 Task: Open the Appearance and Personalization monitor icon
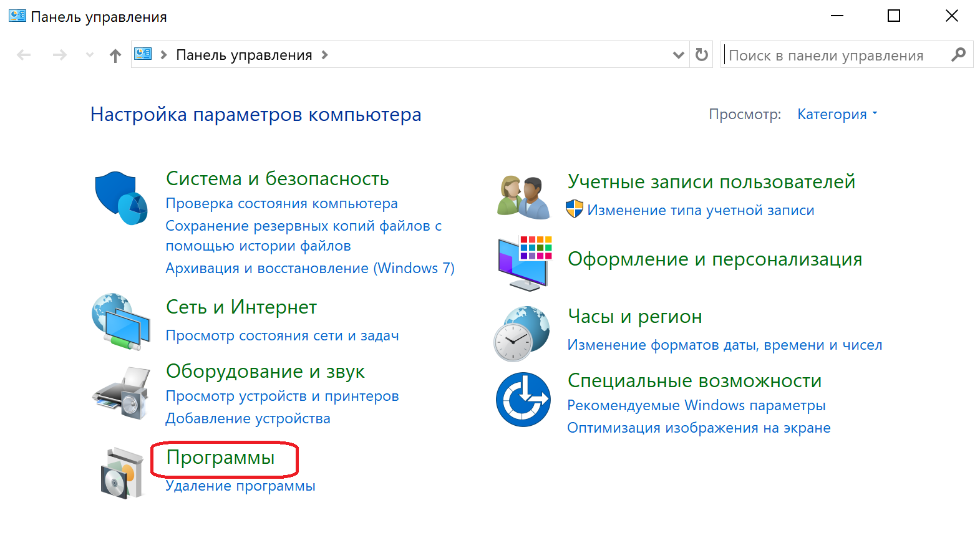tap(525, 263)
